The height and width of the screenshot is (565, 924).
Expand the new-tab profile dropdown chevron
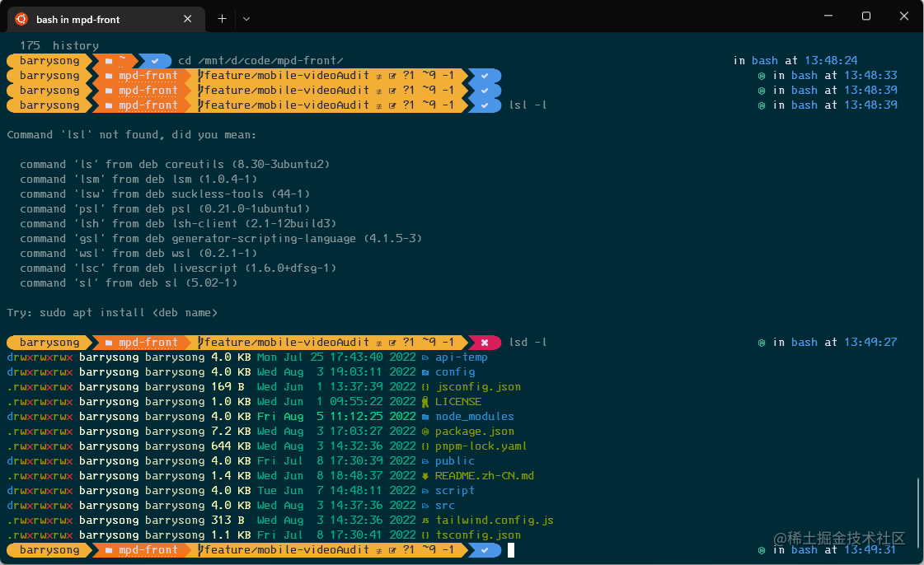point(246,19)
